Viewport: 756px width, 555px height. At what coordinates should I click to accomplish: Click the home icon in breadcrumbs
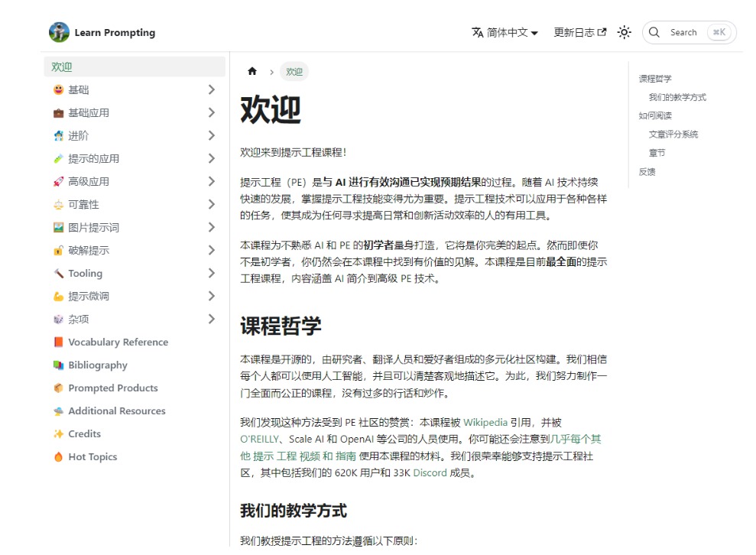point(252,72)
